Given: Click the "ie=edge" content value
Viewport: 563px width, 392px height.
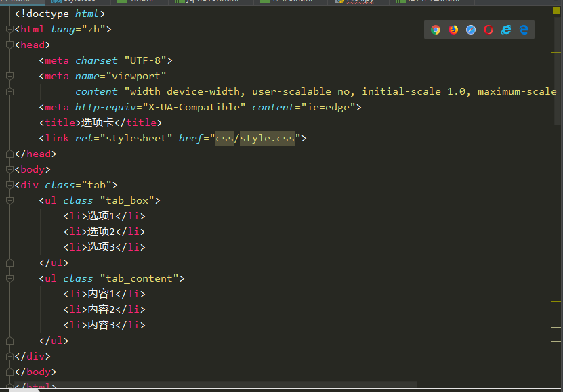Looking at the screenshot, I should (328, 107).
